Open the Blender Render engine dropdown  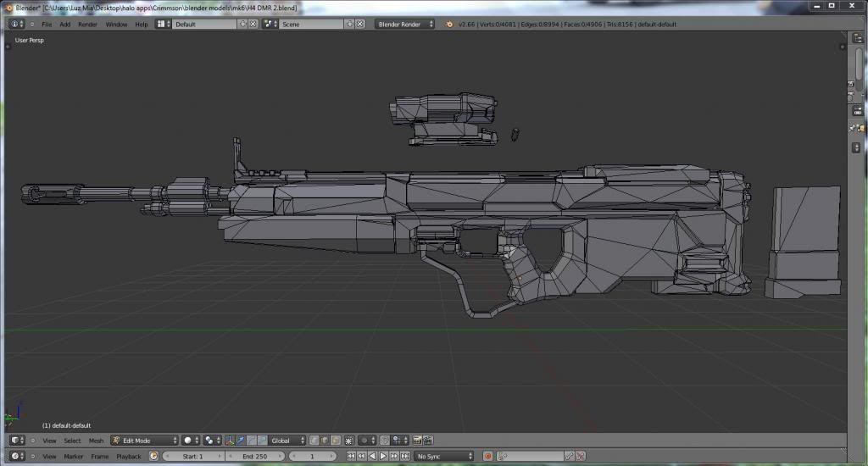404,25
